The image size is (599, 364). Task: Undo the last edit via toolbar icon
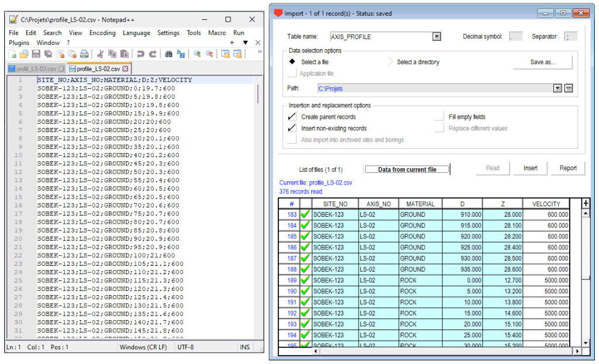(x=140, y=54)
